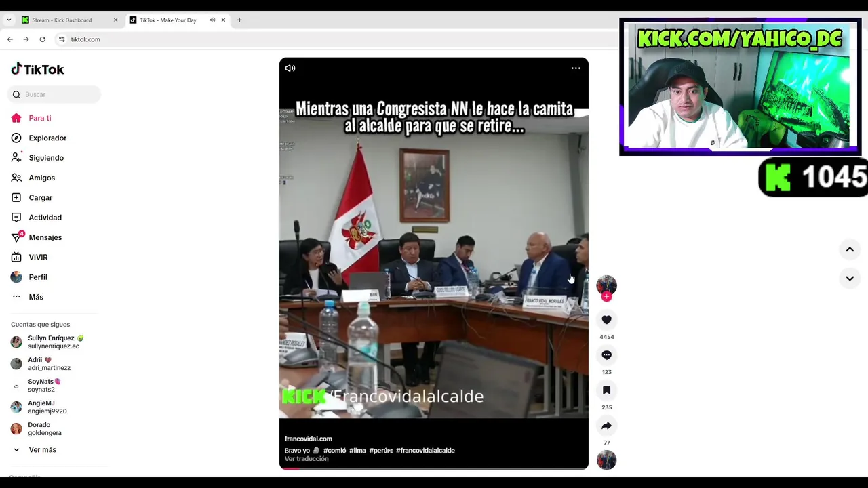Expand Ver más followed accounts
Image resolution: width=868 pixels, height=488 pixels.
[42, 450]
